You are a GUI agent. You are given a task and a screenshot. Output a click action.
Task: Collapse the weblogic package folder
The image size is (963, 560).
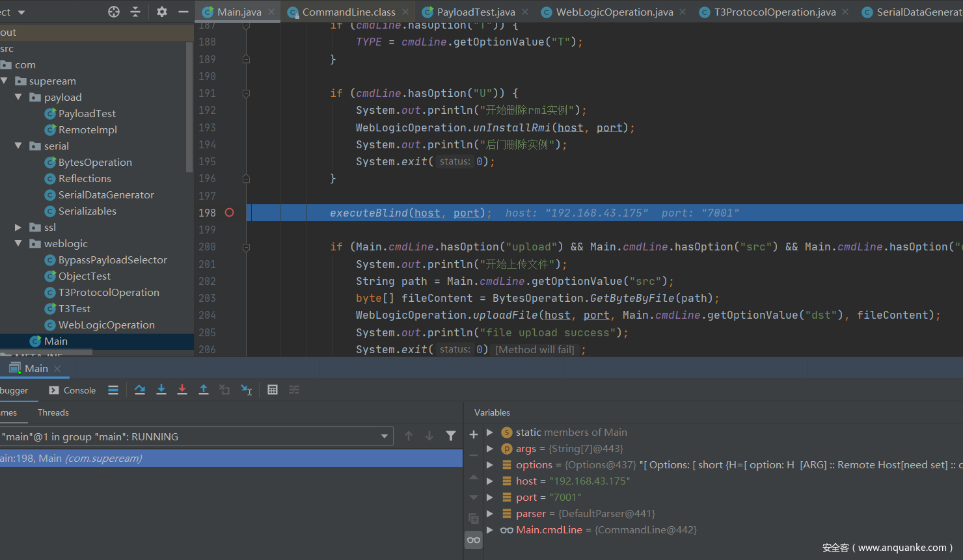(18, 243)
